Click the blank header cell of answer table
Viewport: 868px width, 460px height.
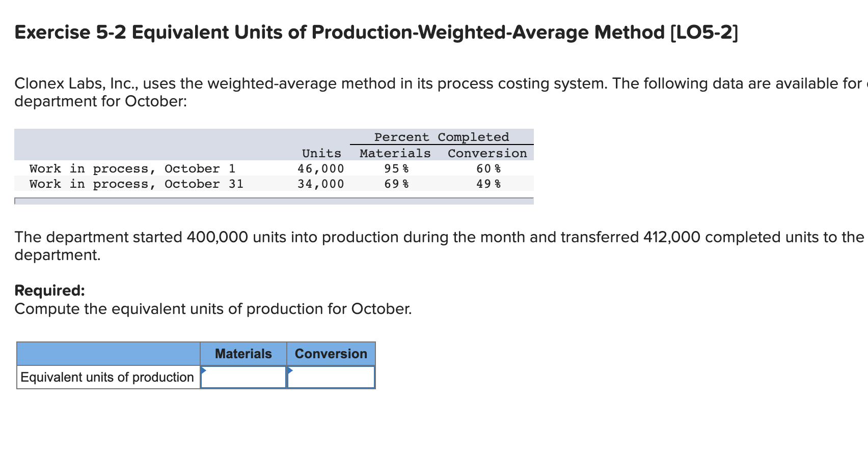(108, 354)
